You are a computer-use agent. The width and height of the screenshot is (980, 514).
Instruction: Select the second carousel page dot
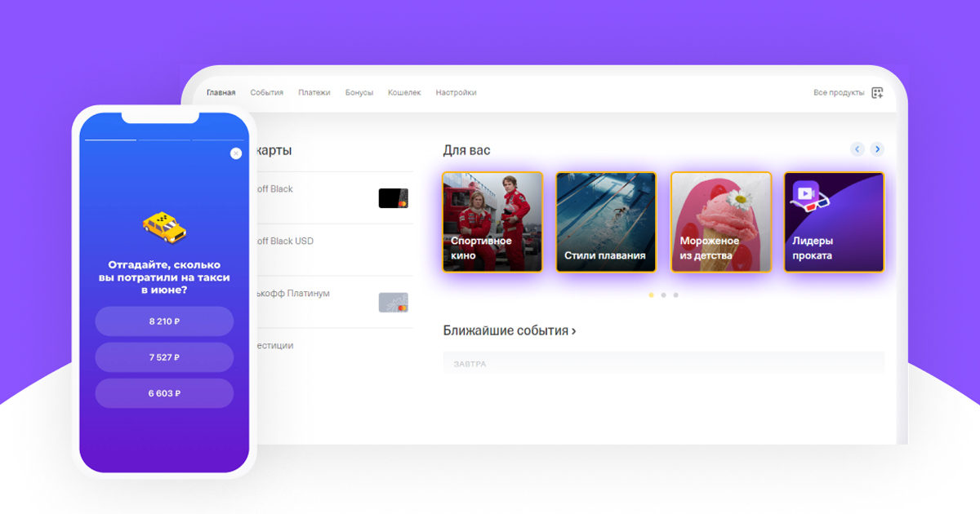pyautogui.click(x=663, y=295)
